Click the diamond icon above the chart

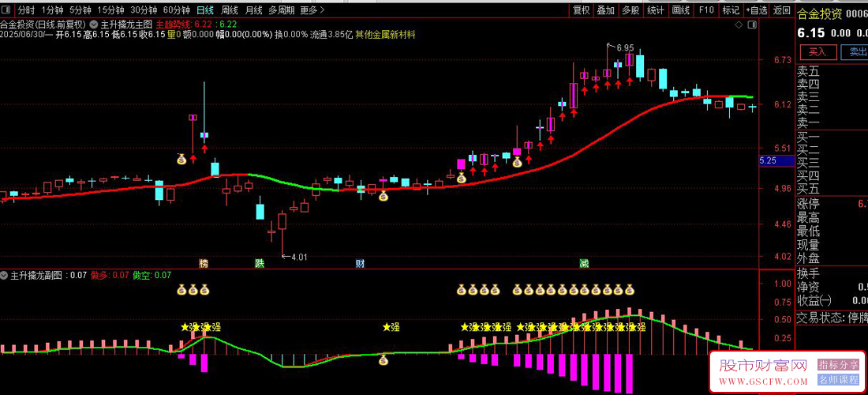tap(739, 25)
